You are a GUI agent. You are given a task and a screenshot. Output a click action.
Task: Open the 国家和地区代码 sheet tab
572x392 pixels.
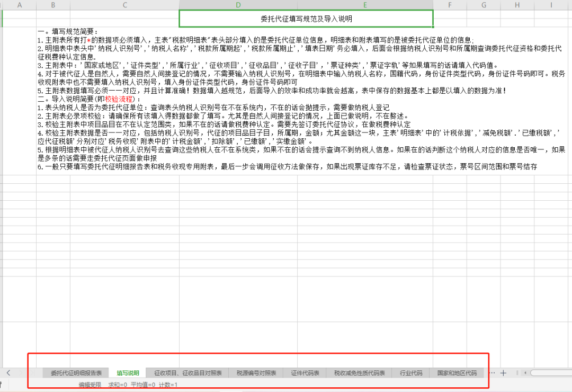coord(457,373)
